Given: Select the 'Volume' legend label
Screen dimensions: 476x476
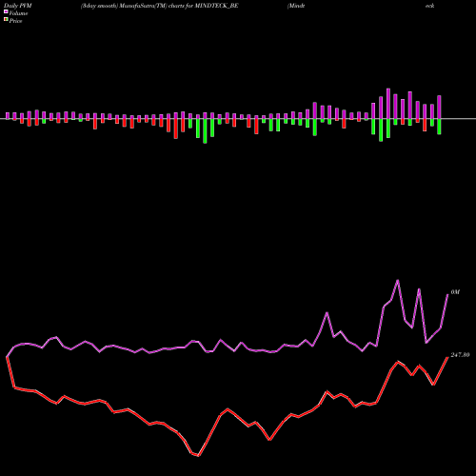Looking at the screenshot, I should (x=18, y=13).
